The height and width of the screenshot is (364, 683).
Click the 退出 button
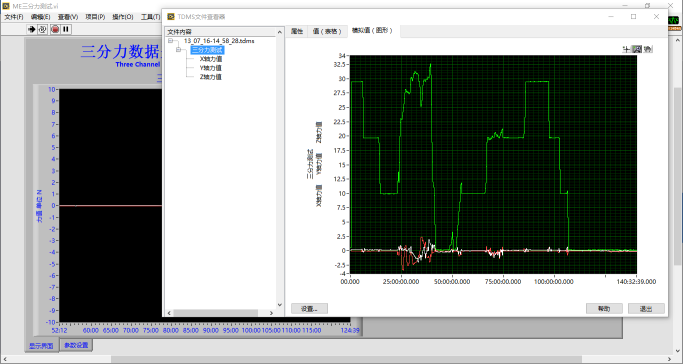point(646,309)
